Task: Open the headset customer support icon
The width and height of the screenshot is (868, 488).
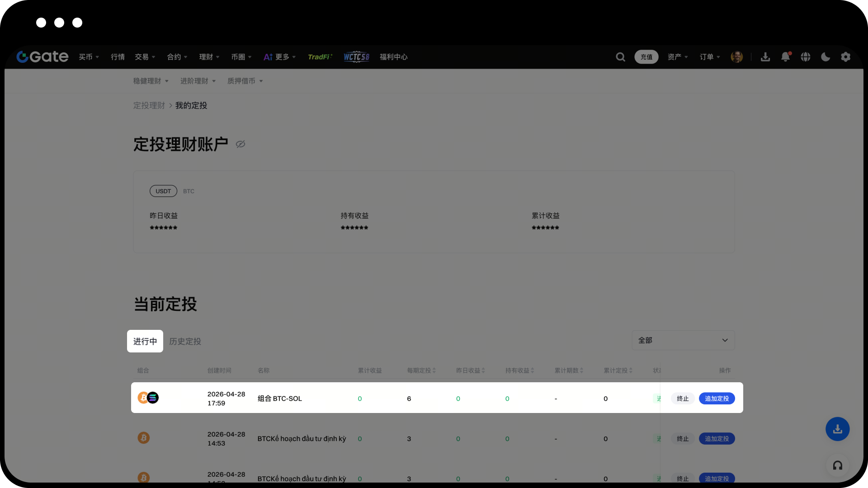Action: pos(838,465)
